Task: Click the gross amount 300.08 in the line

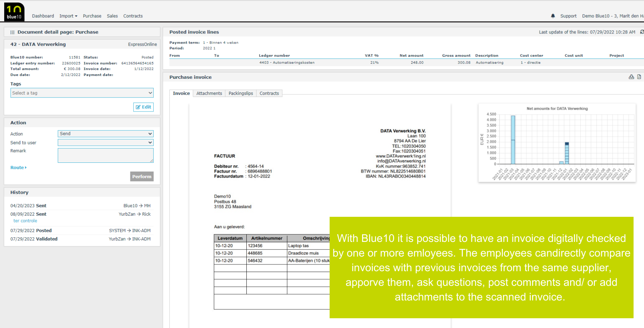Action: click(464, 63)
